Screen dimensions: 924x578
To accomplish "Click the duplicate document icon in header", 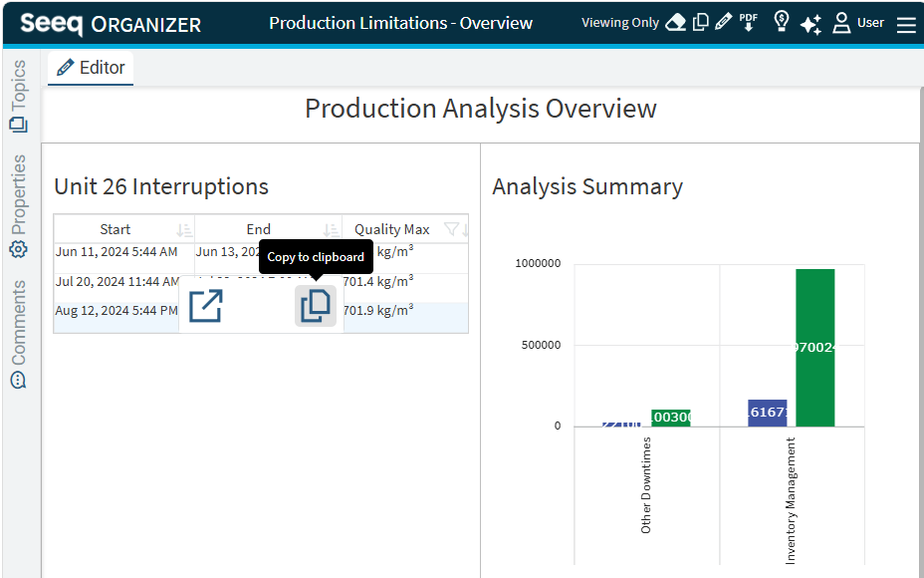I will click(701, 22).
